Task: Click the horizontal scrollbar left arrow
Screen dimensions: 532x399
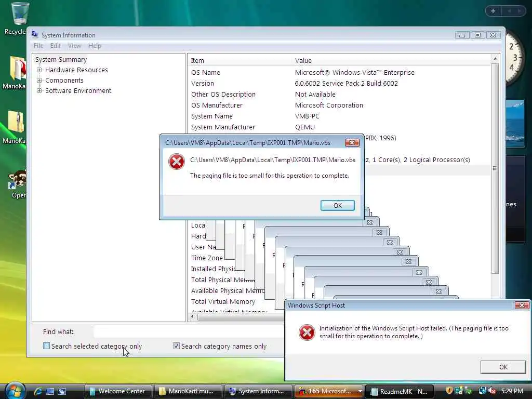Action: click(192, 316)
